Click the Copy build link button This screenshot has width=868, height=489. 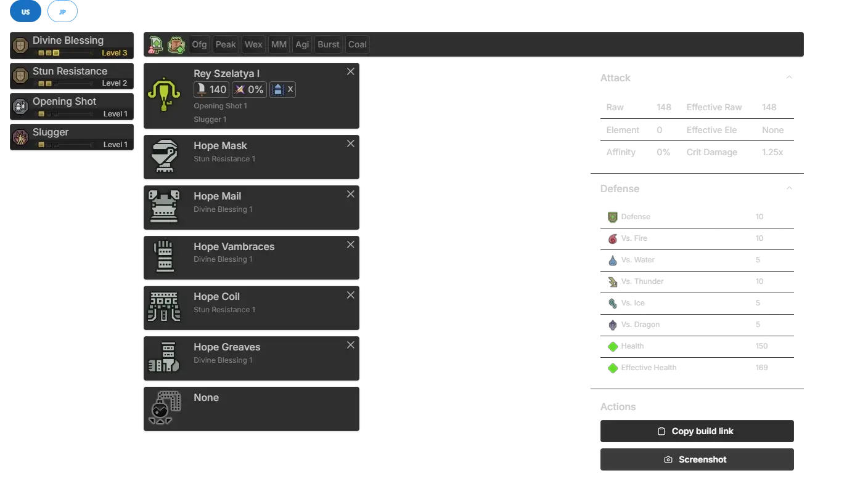695,431
